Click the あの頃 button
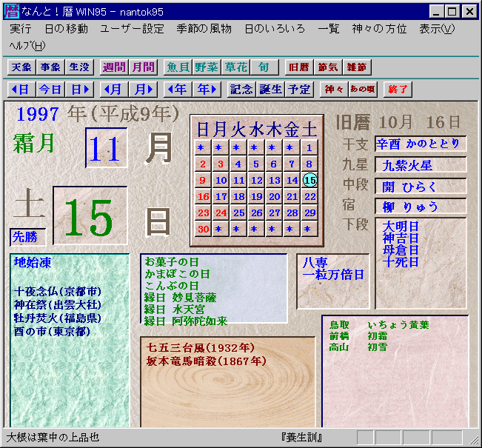Screen dimensions: 482x448 point(363,90)
